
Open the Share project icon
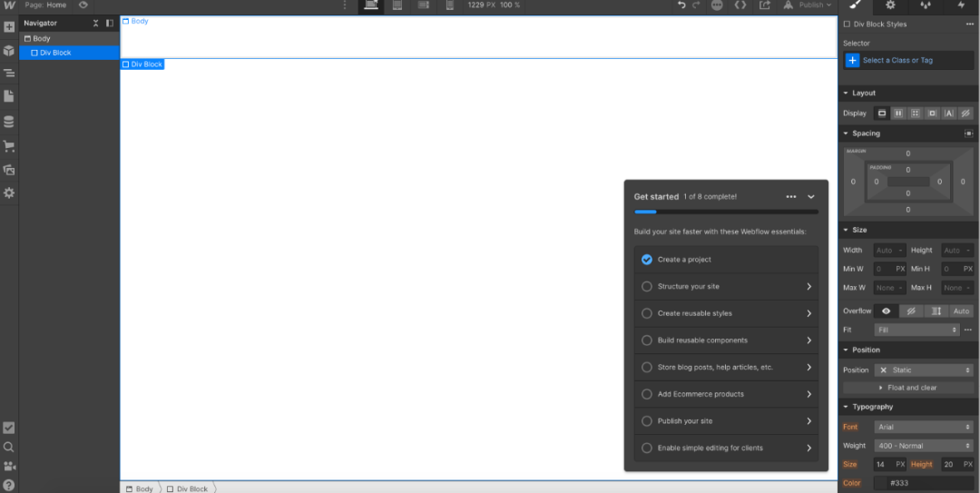click(x=764, y=5)
